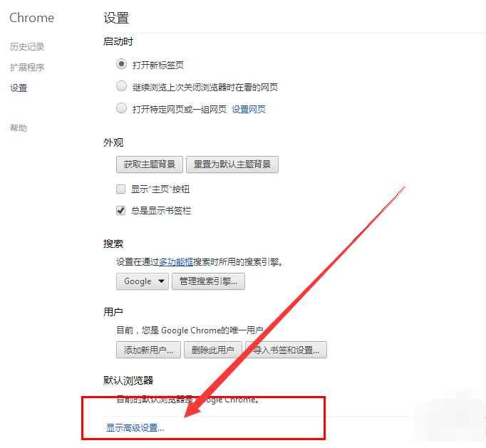Open the 多功能框 link in 搜索 section
The height and width of the screenshot is (448, 486).
coord(177,262)
